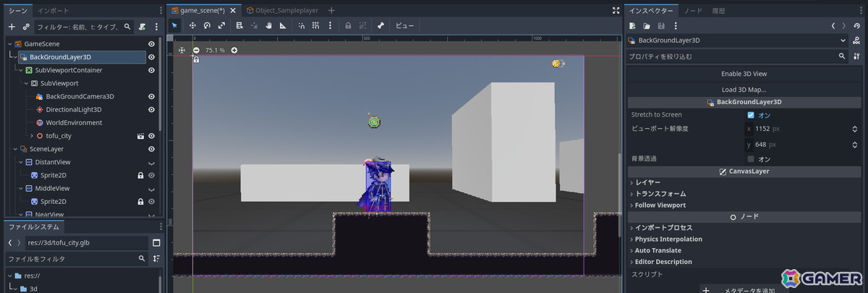
Task: Toggle visibility of BackGroundLayer3D node
Action: point(152,56)
